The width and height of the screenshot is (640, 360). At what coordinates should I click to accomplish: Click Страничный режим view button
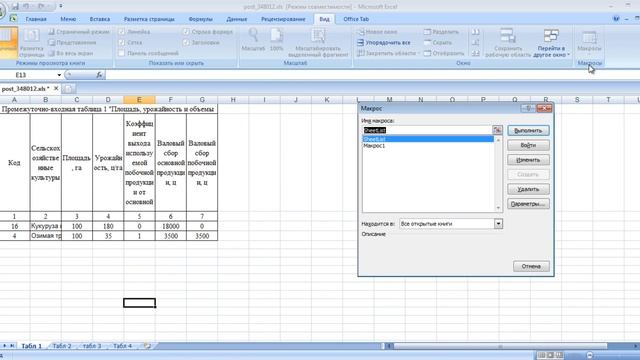click(79, 32)
